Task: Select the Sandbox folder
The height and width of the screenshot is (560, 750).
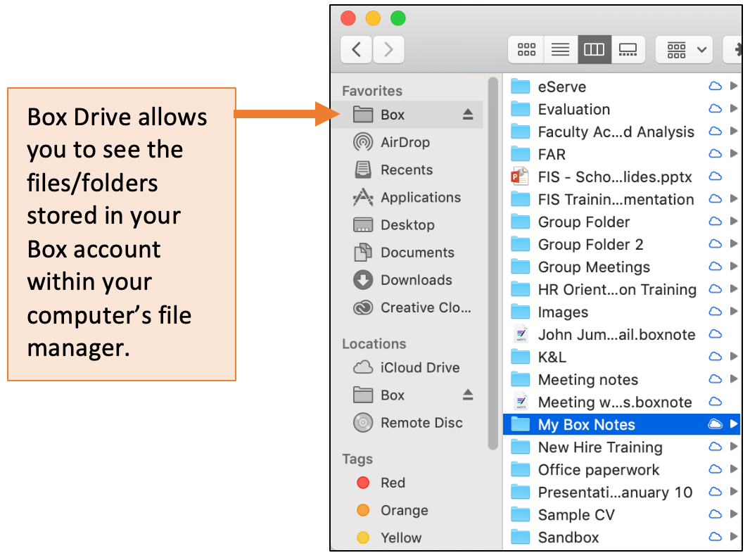Action: tap(621, 537)
